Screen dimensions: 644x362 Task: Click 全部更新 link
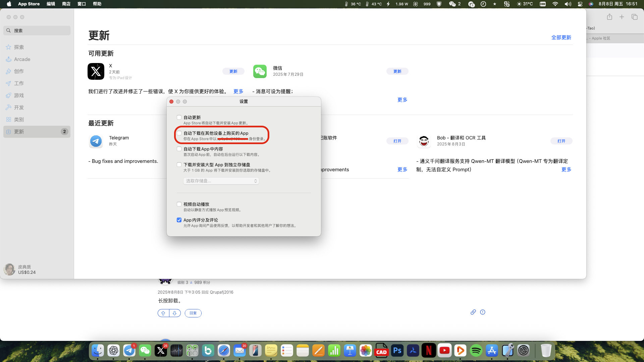pyautogui.click(x=561, y=38)
